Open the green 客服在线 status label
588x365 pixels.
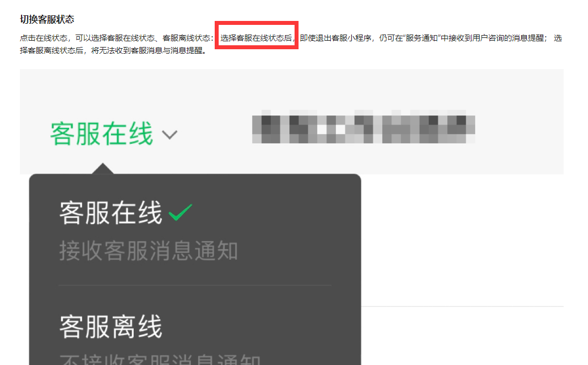coord(101,134)
